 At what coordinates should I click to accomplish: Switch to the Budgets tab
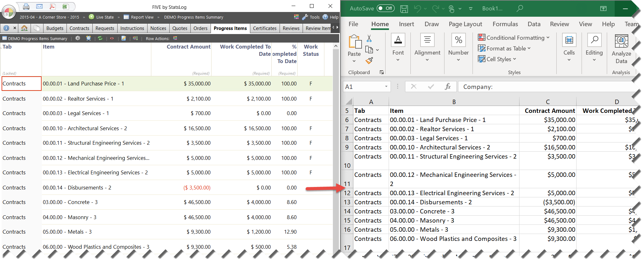[55, 28]
